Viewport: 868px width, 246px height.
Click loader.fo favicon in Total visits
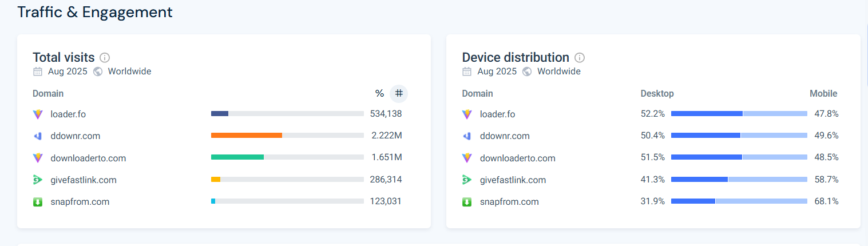tap(38, 114)
